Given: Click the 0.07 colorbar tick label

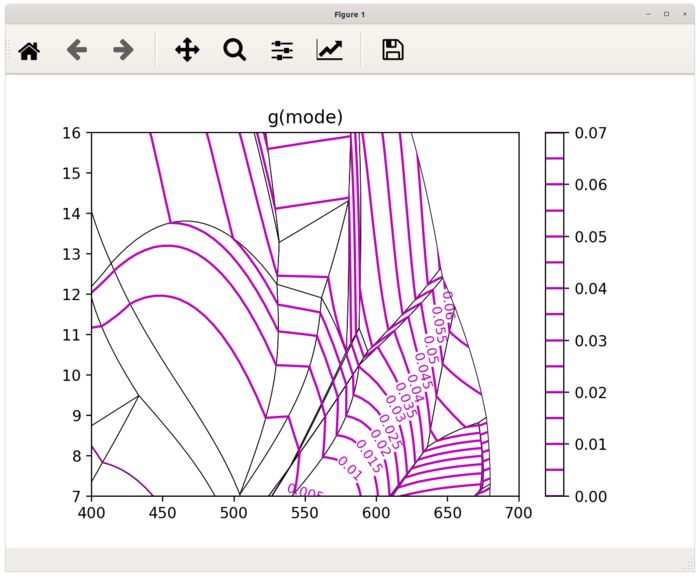Looking at the screenshot, I should 591,133.
